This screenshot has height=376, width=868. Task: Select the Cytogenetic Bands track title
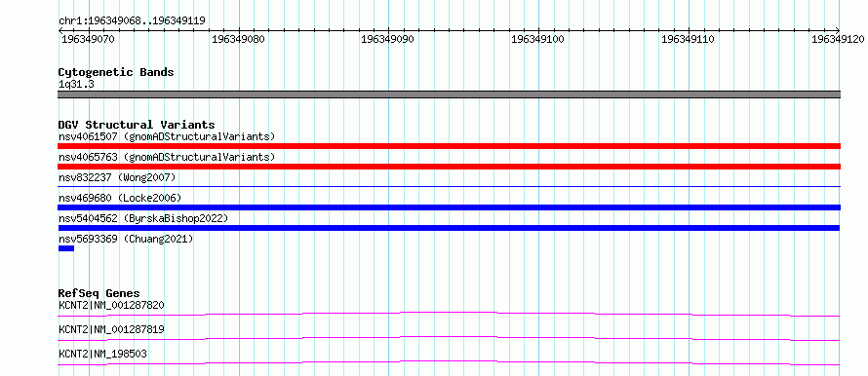coord(116,72)
